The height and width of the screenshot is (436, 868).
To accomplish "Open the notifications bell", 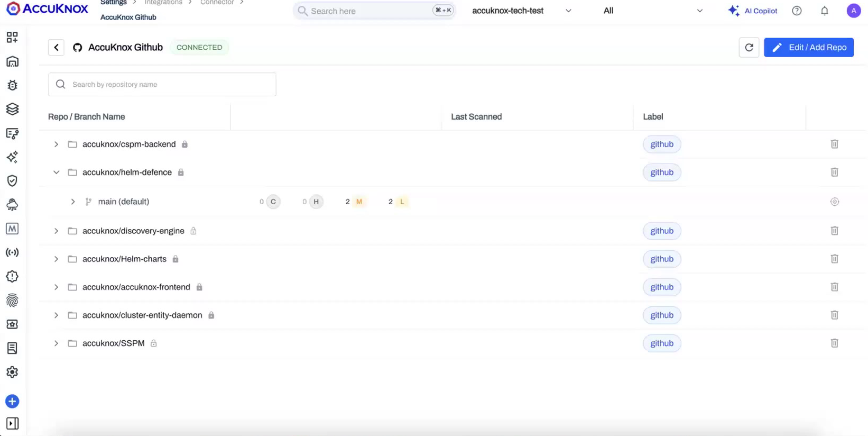I will [x=825, y=11].
